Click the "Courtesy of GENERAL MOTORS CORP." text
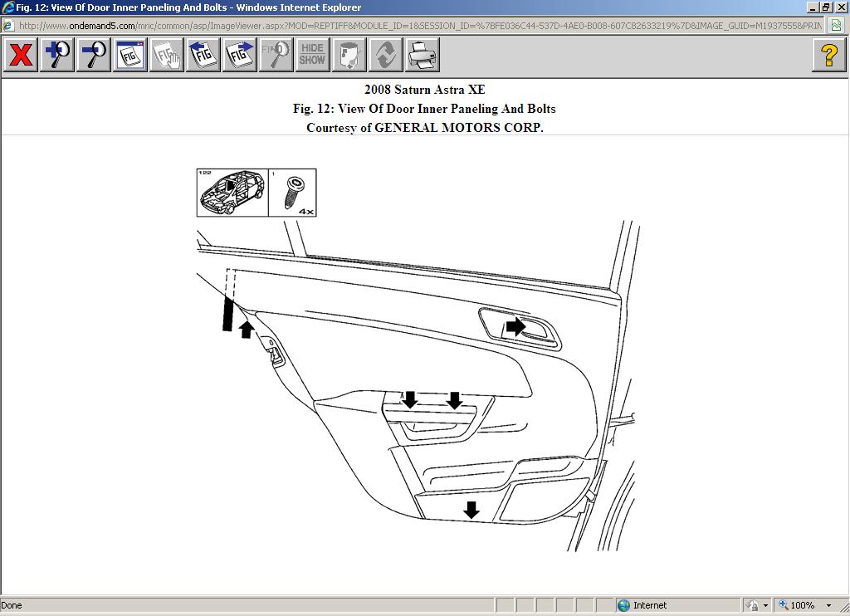This screenshot has height=616, width=850. pyautogui.click(x=424, y=127)
